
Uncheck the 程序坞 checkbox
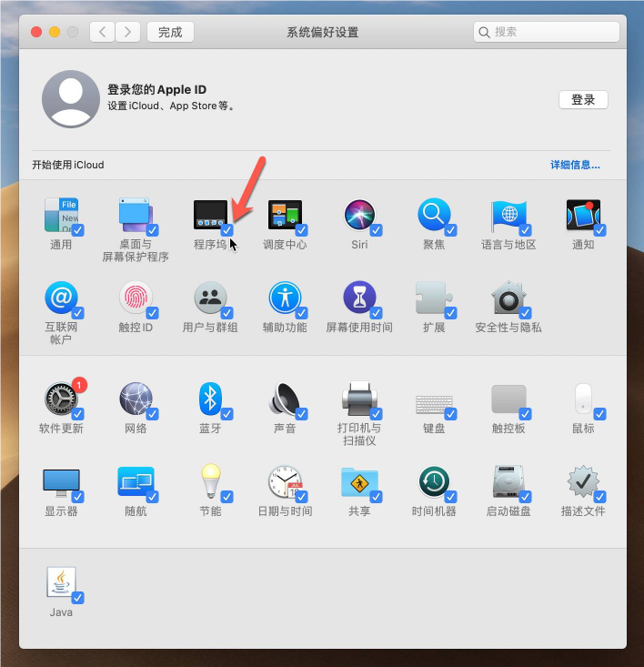(x=227, y=230)
